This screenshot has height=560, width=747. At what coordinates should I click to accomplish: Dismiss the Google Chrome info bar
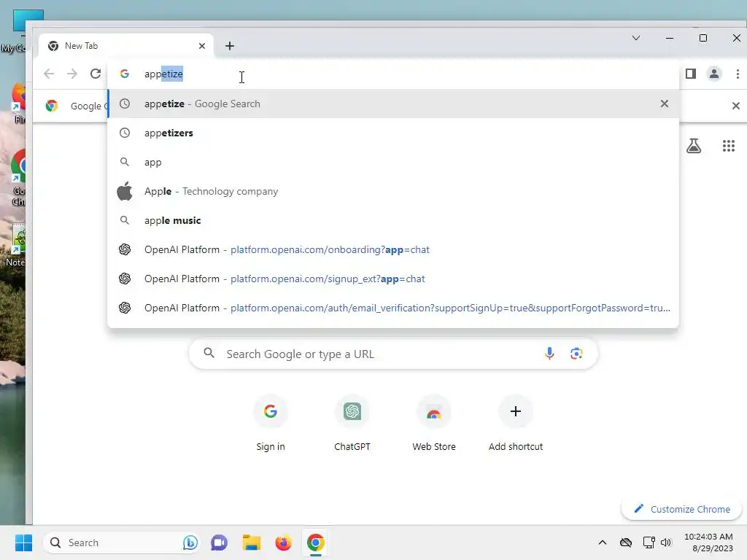pyautogui.click(x=735, y=106)
